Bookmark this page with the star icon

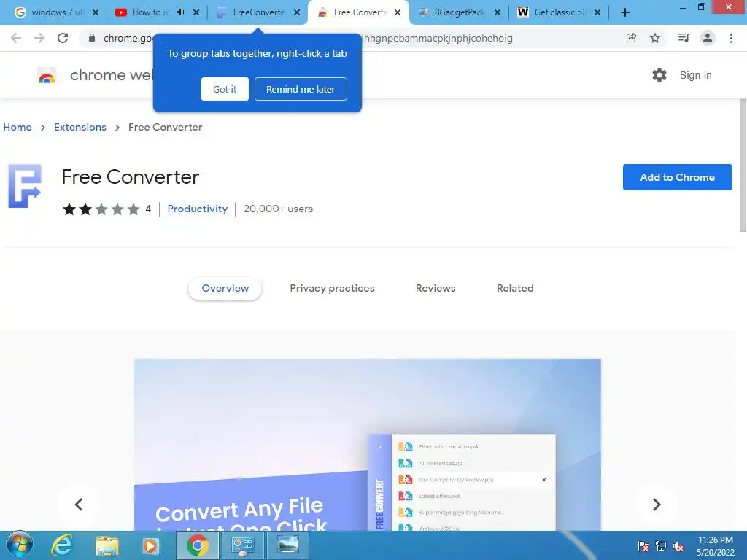655,38
